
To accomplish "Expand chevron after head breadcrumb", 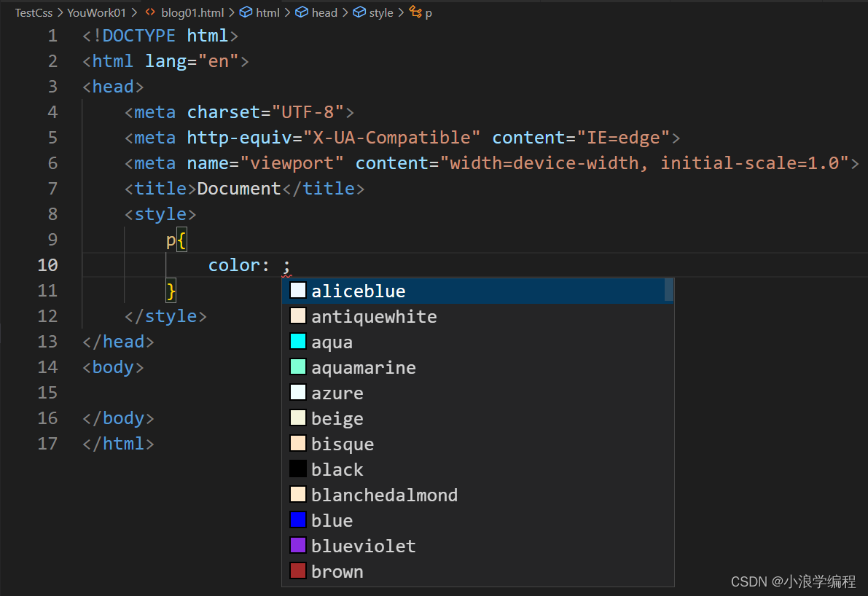I will coord(345,12).
